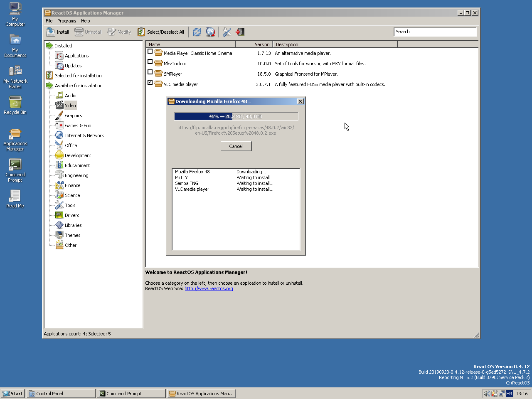Cancel the Firefox download

[x=236, y=146]
